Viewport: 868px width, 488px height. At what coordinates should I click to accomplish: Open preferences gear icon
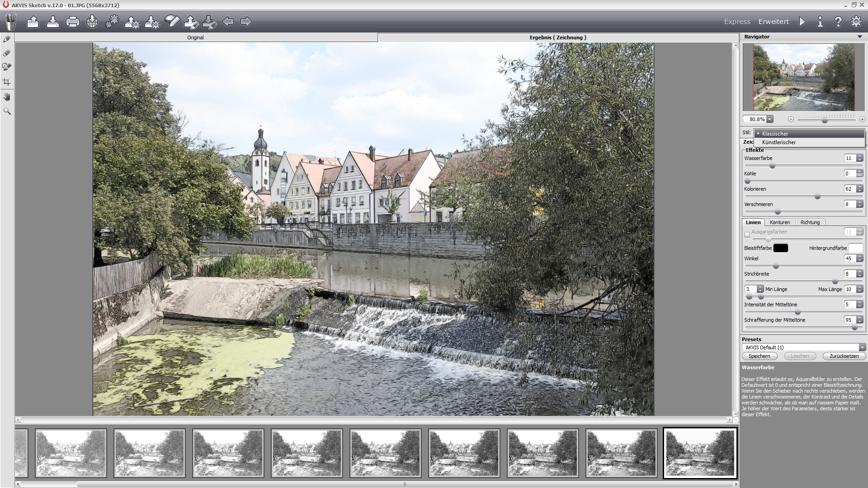point(856,21)
